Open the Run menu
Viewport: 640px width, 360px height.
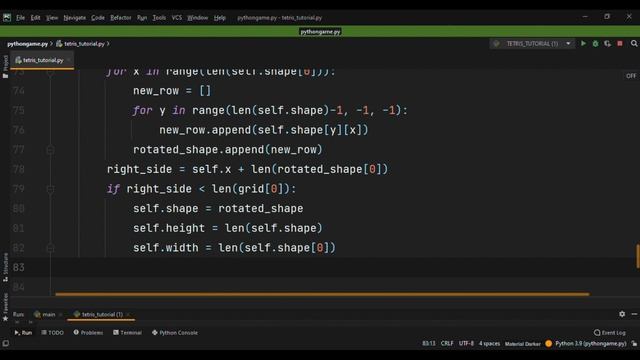(x=142, y=18)
